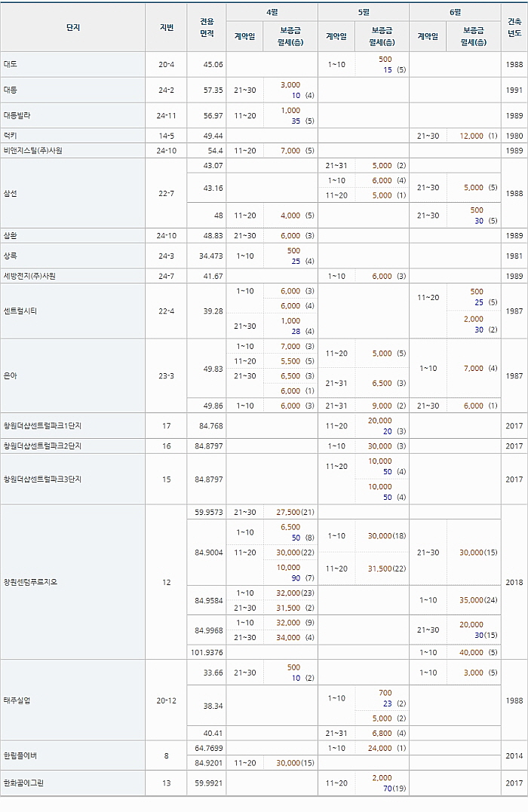528x812 pixels.
Task: Select the 센트럴시티 complex name cell
Action: click(x=73, y=311)
